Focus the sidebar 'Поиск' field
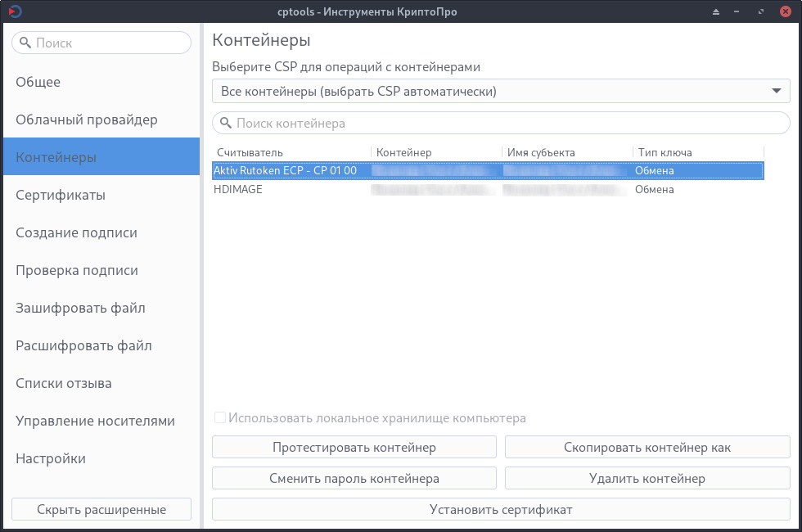Screen dimensions: 802x532 [101, 43]
